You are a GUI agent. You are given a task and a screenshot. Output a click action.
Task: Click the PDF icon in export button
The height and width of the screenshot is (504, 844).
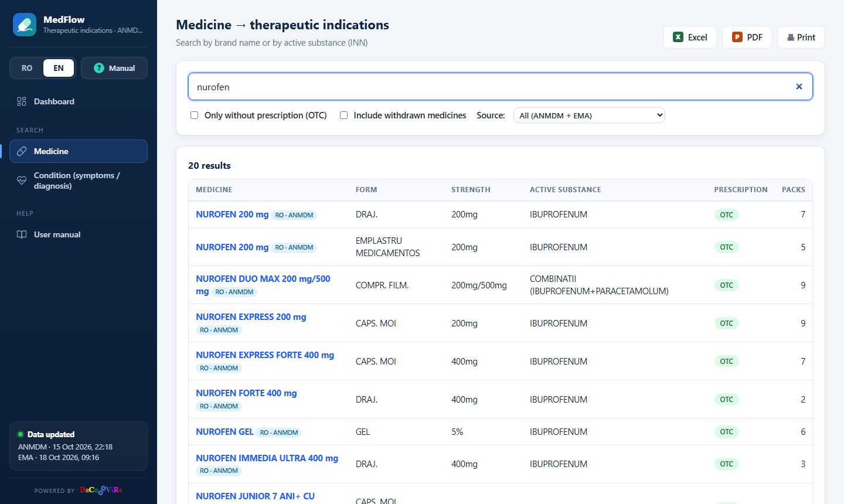tap(737, 37)
